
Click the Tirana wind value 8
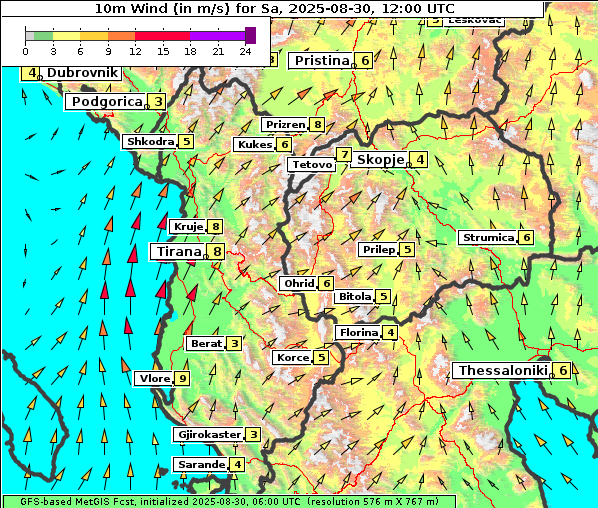coord(217,252)
